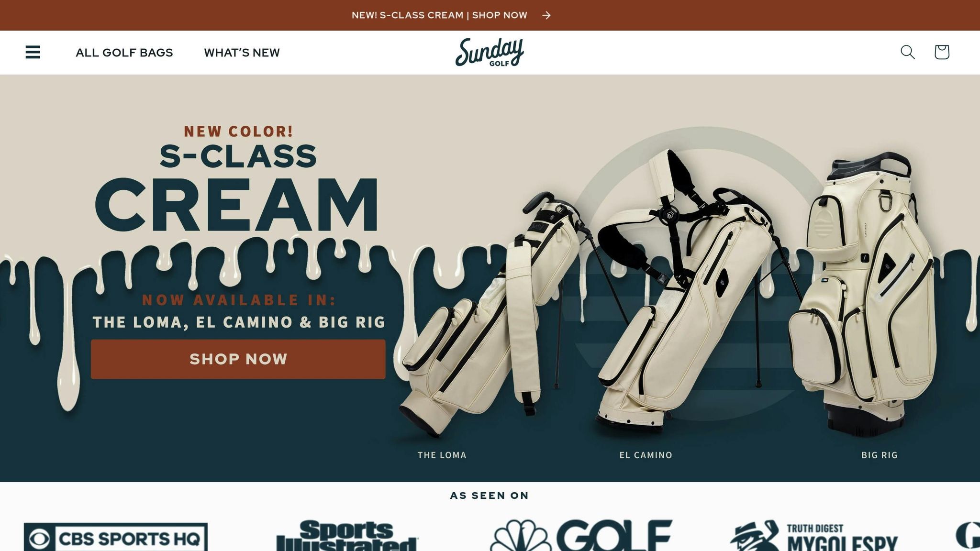Open the hamburger navigation menu

point(33,52)
